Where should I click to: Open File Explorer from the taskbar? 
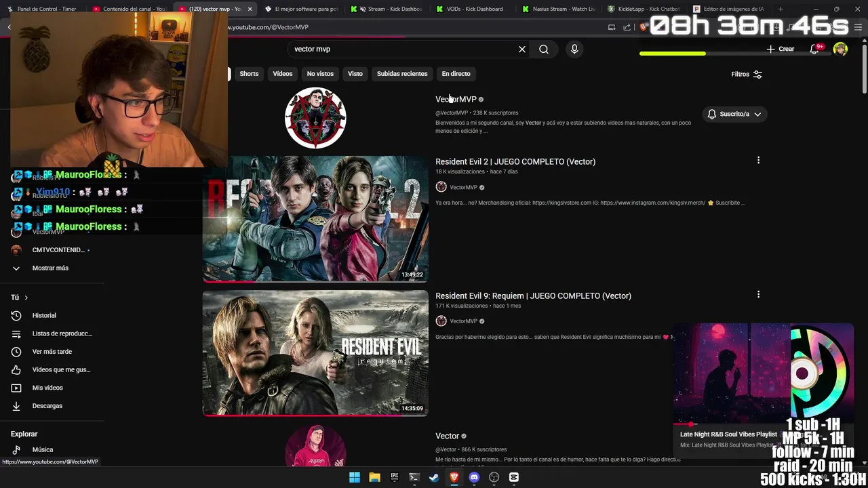[x=374, y=477]
